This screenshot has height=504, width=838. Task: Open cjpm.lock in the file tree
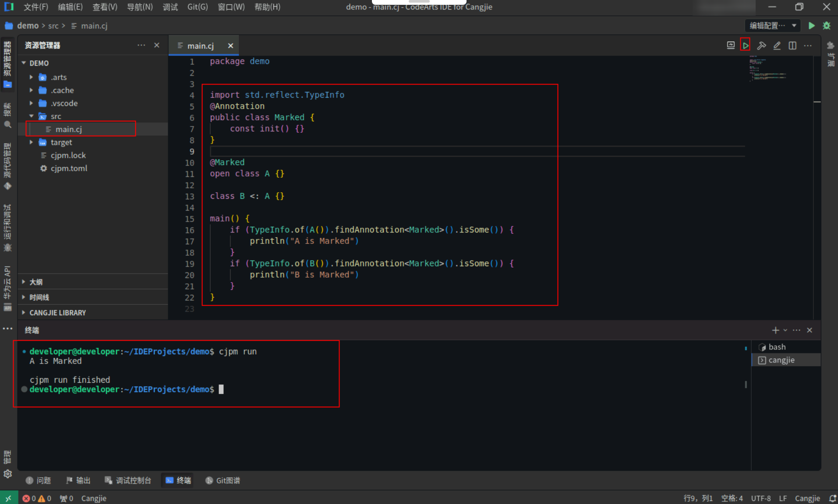(92, 155)
